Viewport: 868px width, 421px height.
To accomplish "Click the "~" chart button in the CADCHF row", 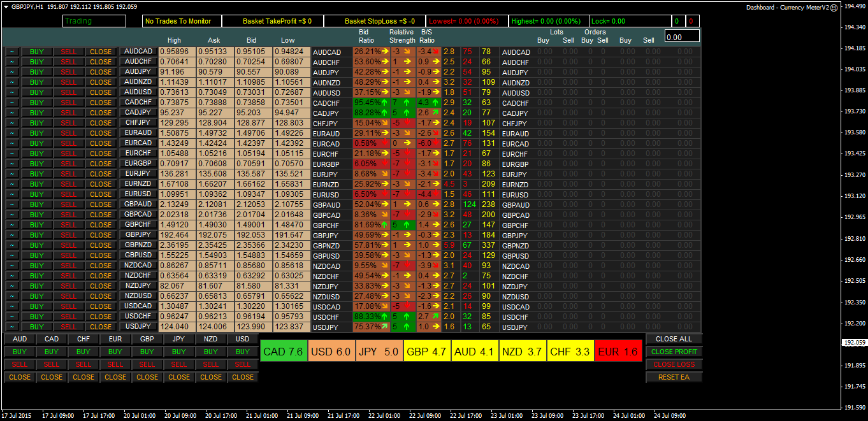I will coord(12,103).
